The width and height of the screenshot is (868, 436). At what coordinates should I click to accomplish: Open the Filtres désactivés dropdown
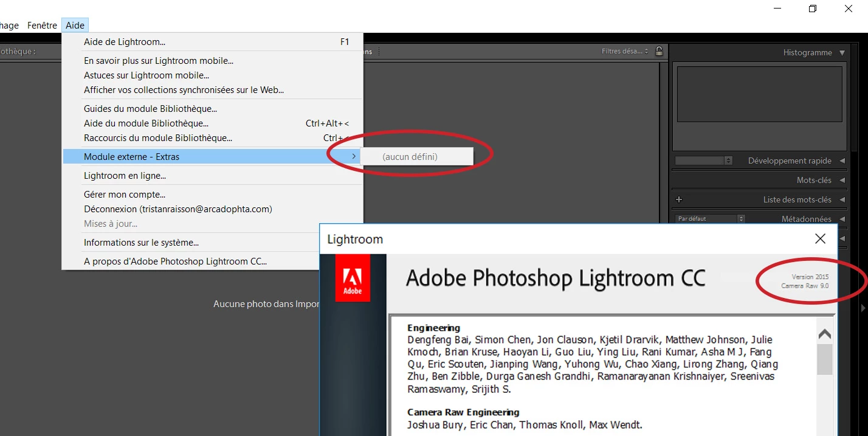click(x=625, y=52)
